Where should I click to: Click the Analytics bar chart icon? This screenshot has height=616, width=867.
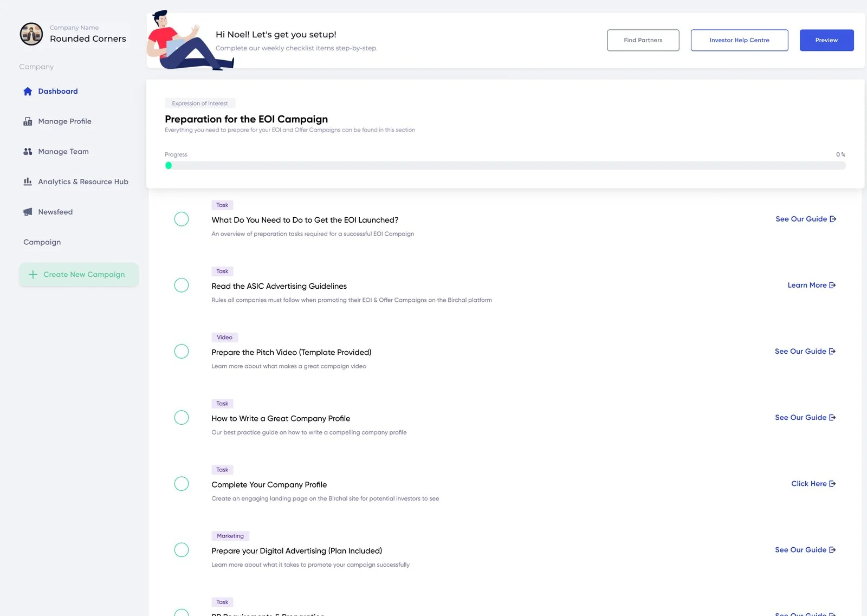[x=28, y=181]
